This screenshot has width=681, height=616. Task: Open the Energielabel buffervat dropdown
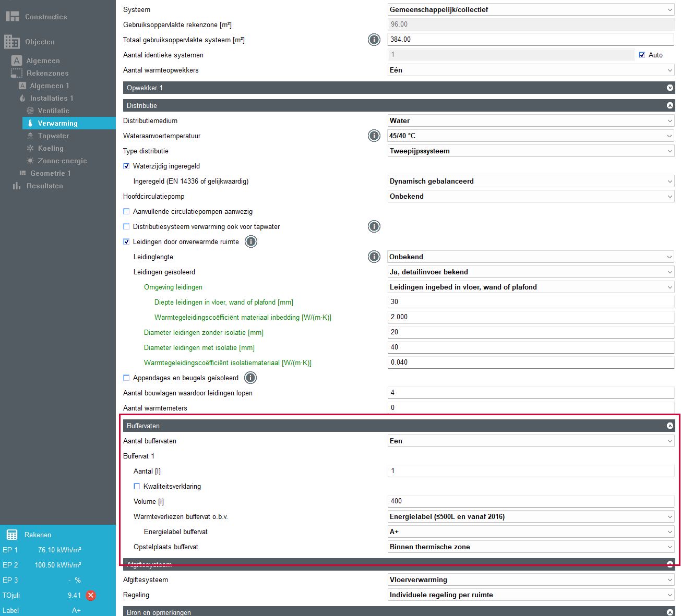tap(531, 532)
